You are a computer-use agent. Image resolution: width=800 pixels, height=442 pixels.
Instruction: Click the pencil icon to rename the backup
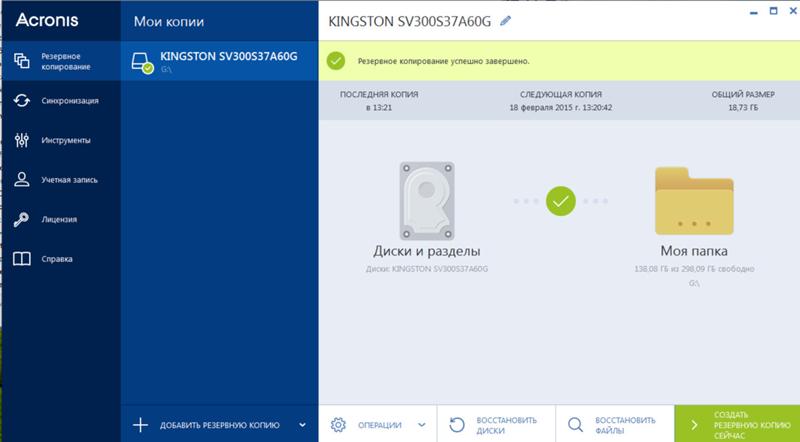505,21
